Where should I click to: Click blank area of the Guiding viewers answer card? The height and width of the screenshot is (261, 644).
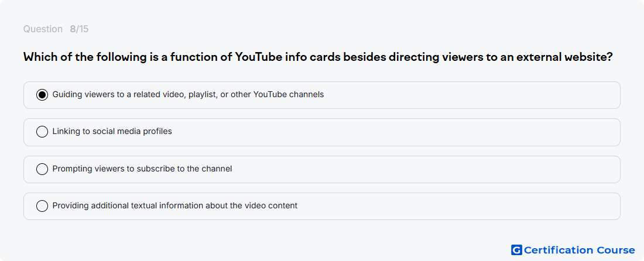[472, 95]
